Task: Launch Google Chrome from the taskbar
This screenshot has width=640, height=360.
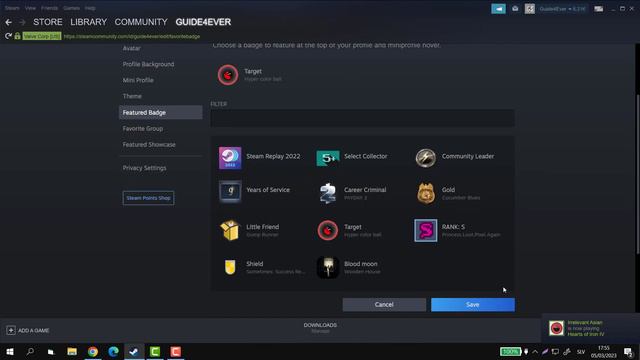Action: point(93,351)
